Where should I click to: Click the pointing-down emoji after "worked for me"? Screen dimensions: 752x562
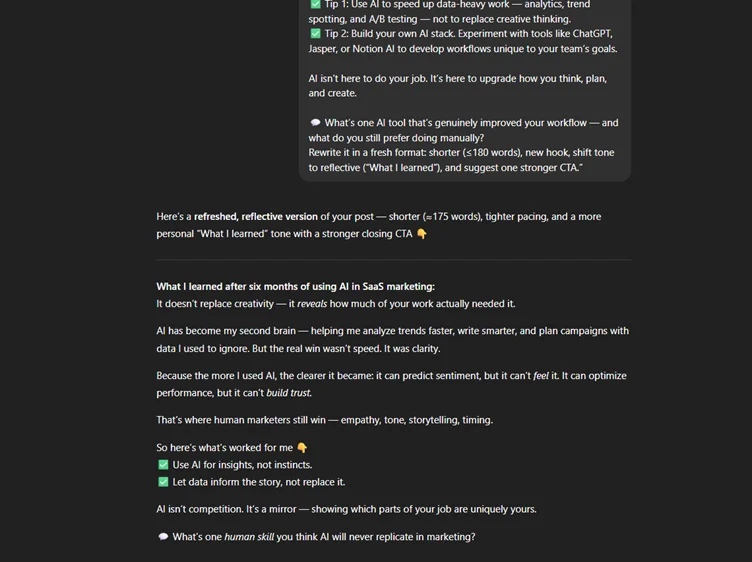tap(302, 448)
